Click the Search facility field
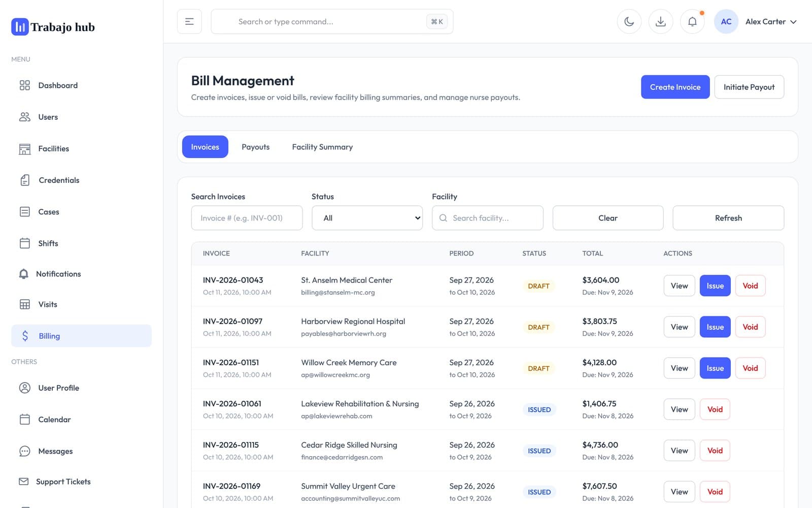This screenshot has height=508, width=812. pos(487,218)
